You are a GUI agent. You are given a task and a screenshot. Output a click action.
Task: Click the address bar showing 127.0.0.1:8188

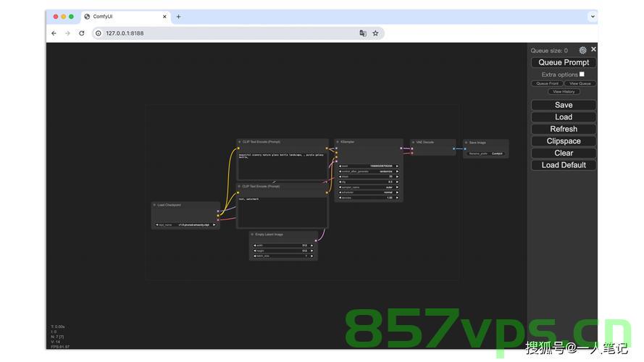point(238,33)
